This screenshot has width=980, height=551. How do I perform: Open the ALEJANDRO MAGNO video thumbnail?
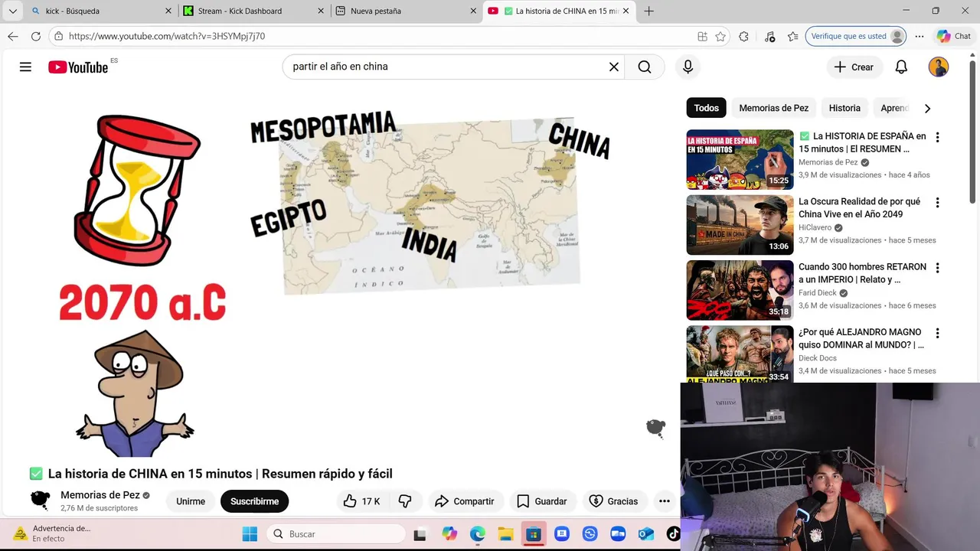[740, 354]
